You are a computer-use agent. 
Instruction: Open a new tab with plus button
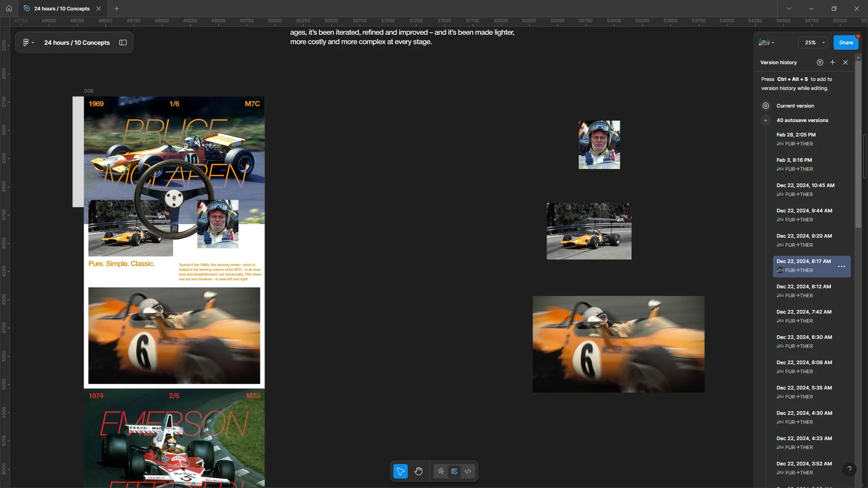(x=117, y=9)
